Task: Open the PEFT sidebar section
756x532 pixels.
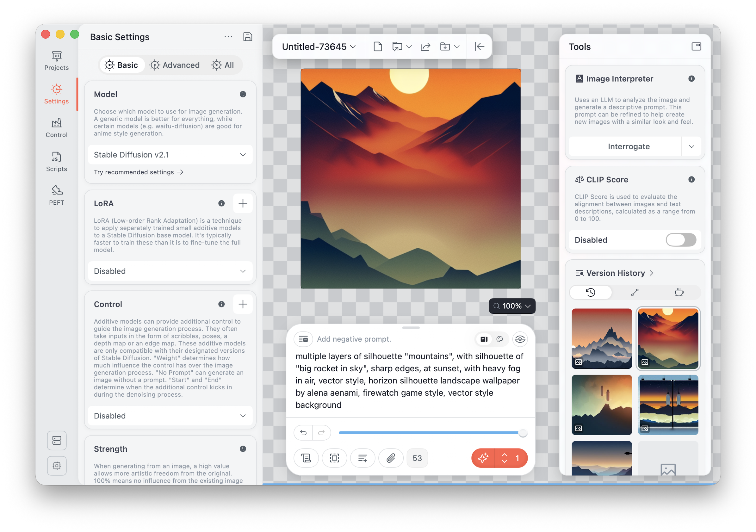Action: point(57,195)
